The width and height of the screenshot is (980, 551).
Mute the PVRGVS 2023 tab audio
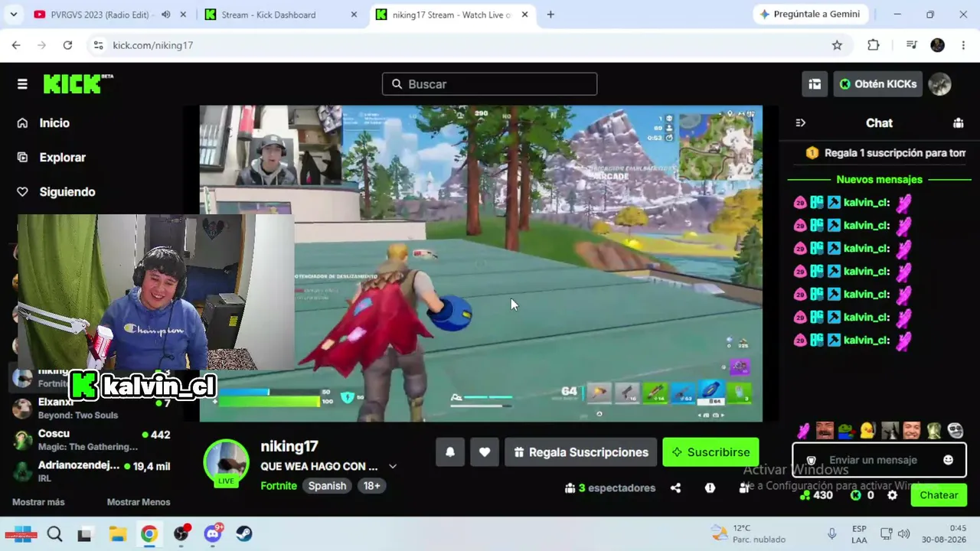point(166,15)
